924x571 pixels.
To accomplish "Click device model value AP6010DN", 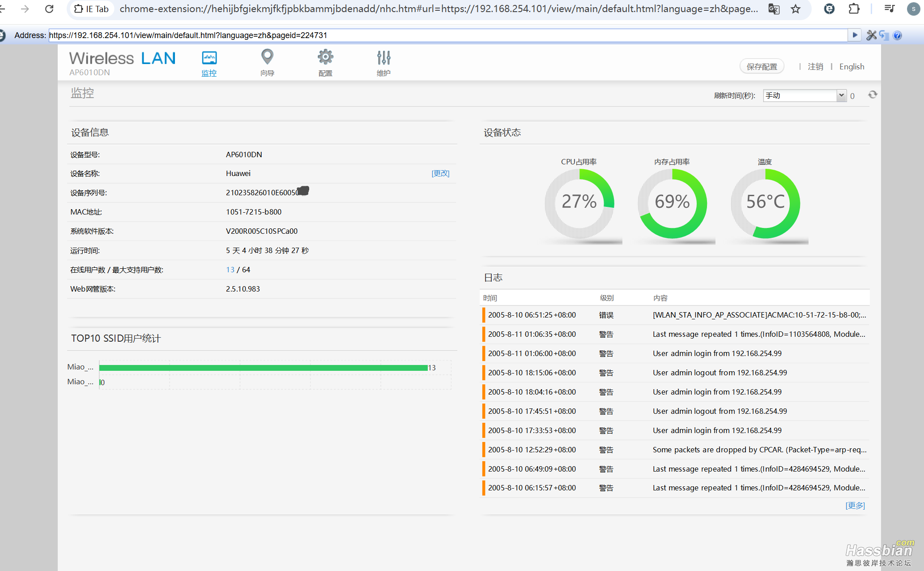I will click(x=244, y=155).
